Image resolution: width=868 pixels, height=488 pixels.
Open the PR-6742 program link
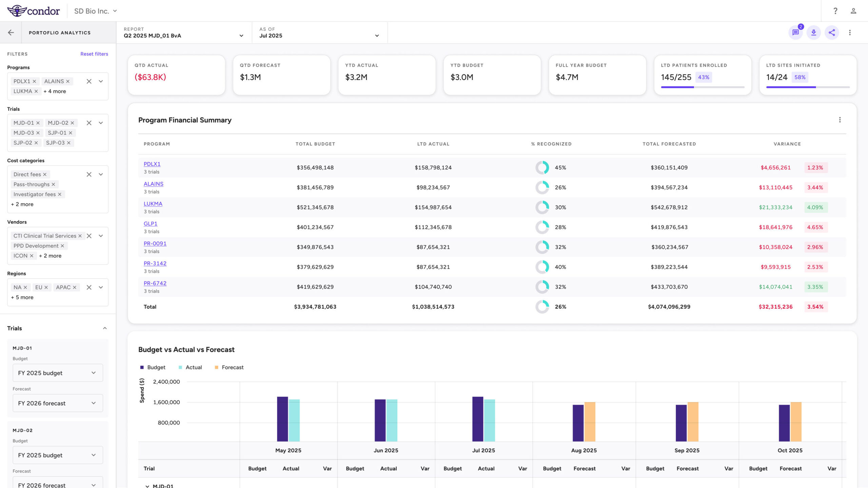155,283
